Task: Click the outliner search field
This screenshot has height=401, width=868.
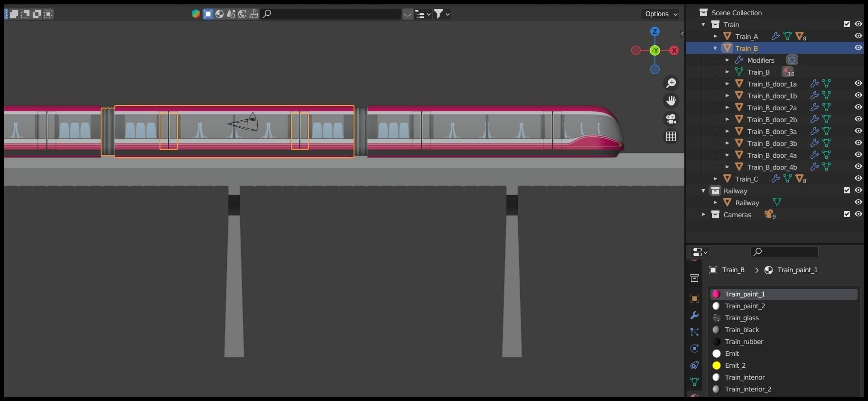Action: 331,14
